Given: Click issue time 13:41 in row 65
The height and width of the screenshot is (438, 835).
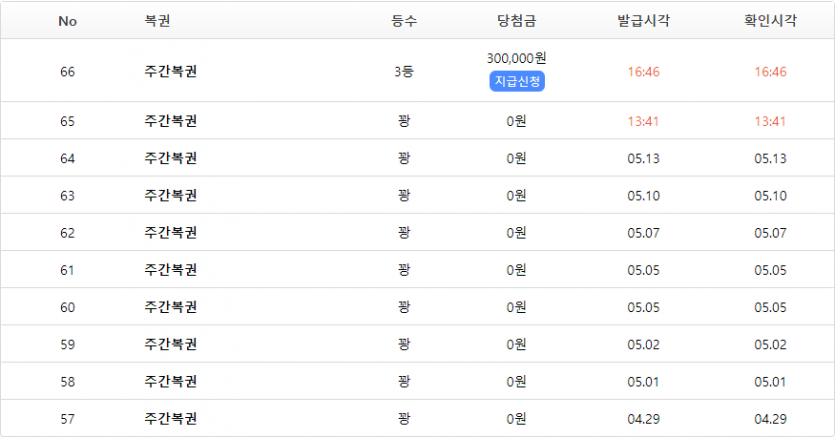Looking at the screenshot, I should pyautogui.click(x=643, y=121).
